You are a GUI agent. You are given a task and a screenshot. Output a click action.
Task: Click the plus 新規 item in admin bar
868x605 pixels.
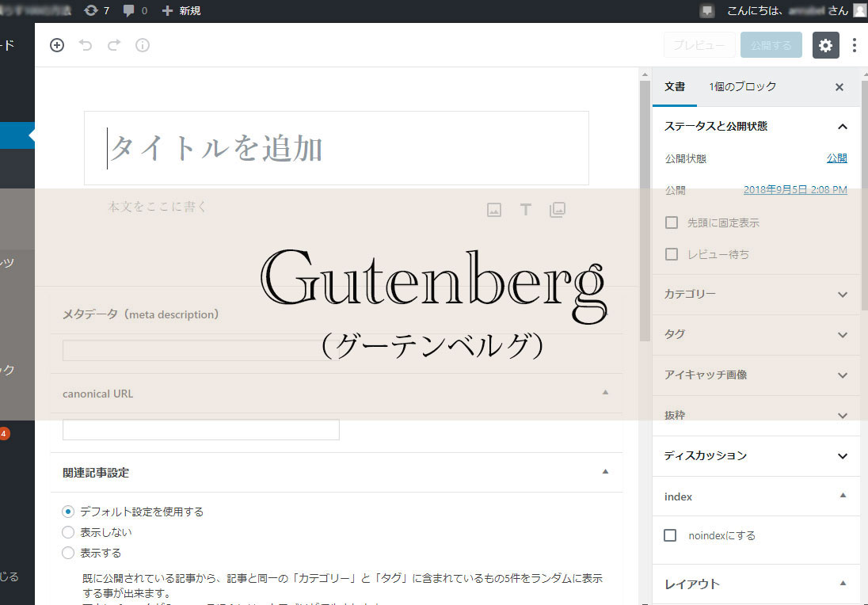pos(181,10)
